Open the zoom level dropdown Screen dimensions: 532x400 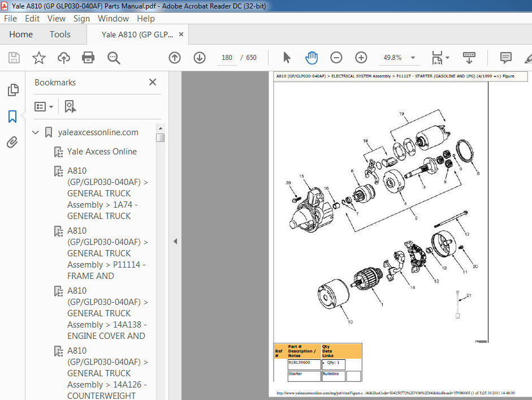pos(413,58)
